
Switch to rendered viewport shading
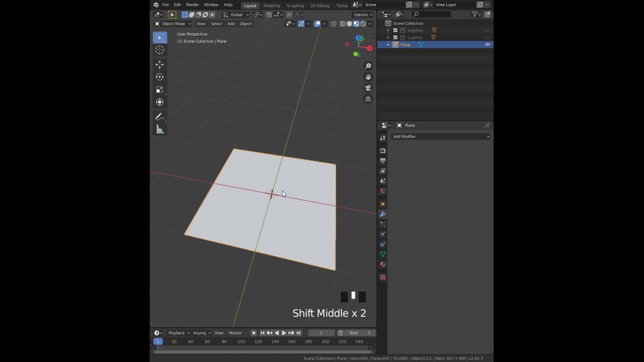coord(363,23)
